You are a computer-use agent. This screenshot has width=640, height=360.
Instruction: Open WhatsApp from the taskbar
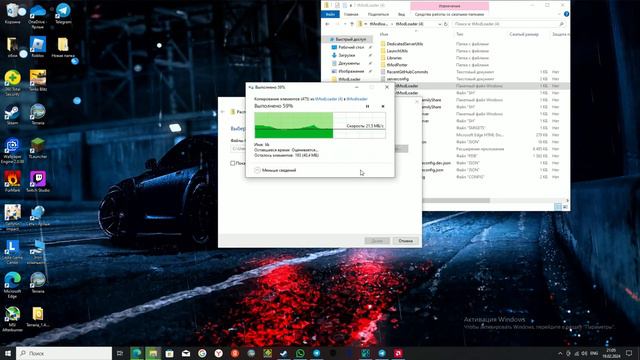point(300,353)
